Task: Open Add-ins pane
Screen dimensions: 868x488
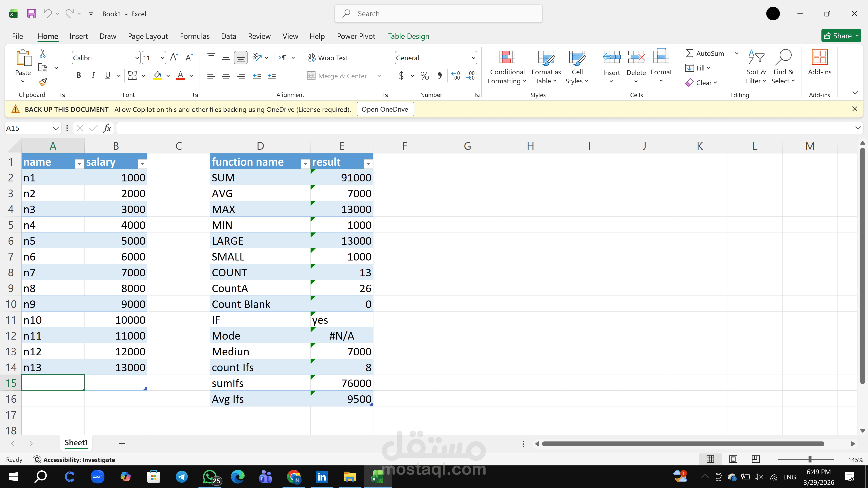Action: pos(819,63)
